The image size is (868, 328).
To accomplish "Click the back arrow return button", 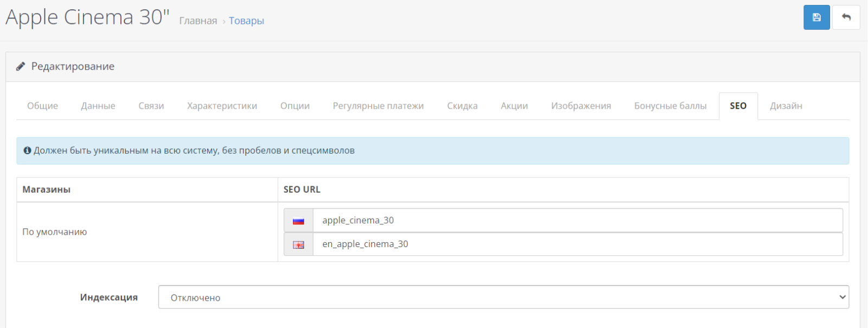I will 846,17.
